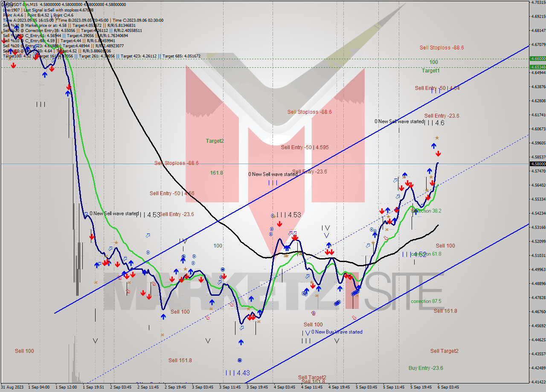This screenshot has height=392, width=546.
Task: Click the '6 Sep 03:45' time label
Action: [x=448, y=387]
